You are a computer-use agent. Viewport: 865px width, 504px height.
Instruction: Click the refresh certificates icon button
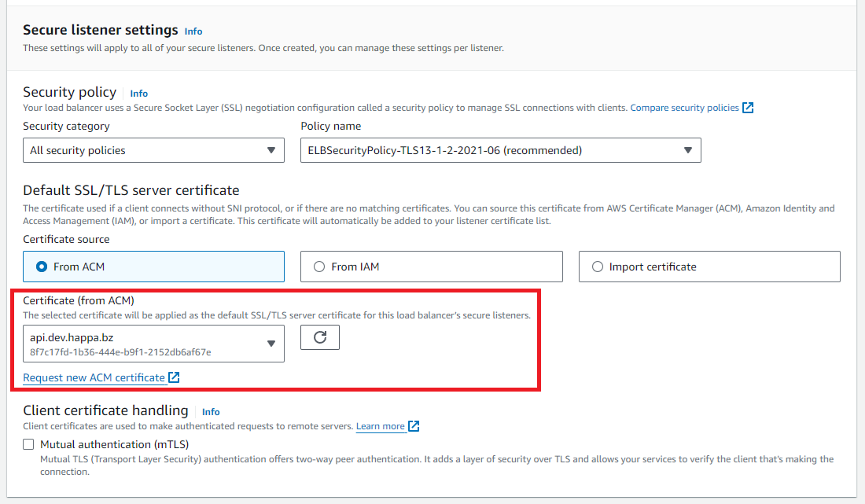click(319, 337)
